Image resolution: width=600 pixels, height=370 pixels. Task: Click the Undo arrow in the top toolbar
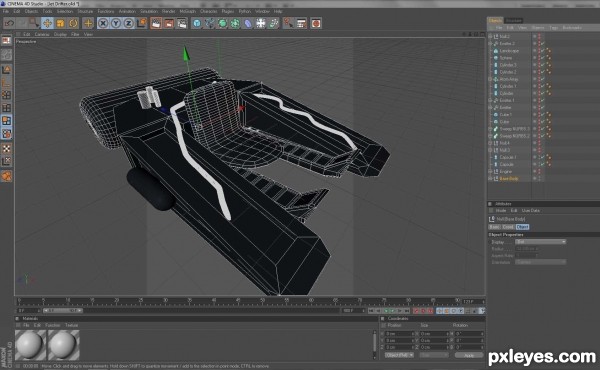pyautogui.click(x=9, y=23)
